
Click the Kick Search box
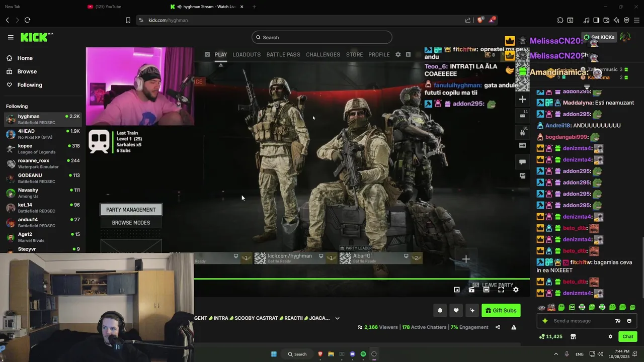(322, 37)
